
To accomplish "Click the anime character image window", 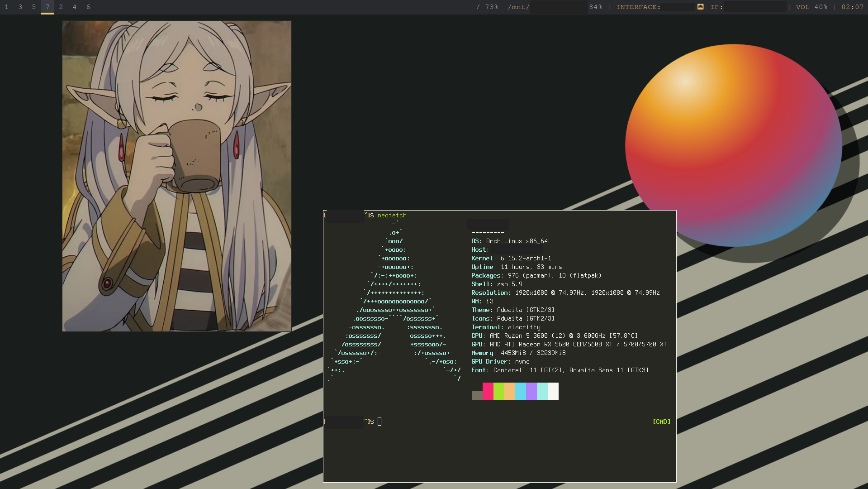I will coord(177,176).
